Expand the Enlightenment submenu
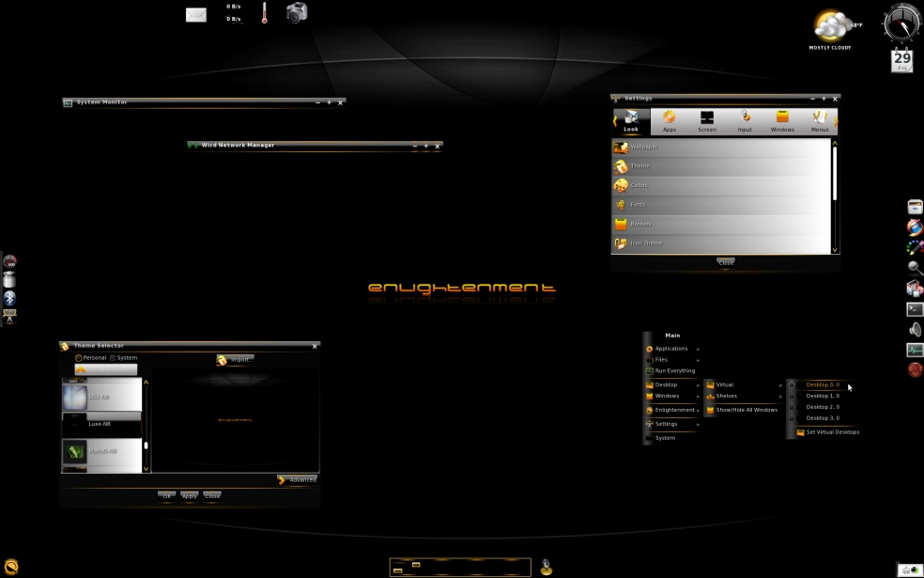Image resolution: width=924 pixels, height=578 pixels. click(673, 410)
